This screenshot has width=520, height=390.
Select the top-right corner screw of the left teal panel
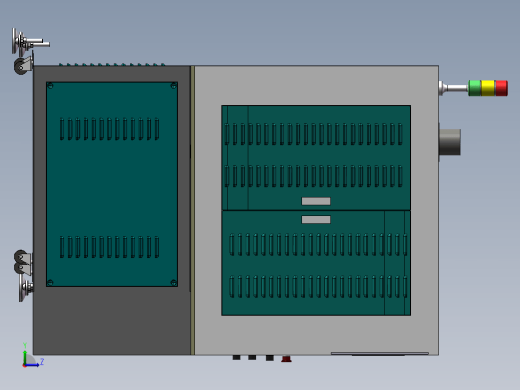[x=173, y=86]
